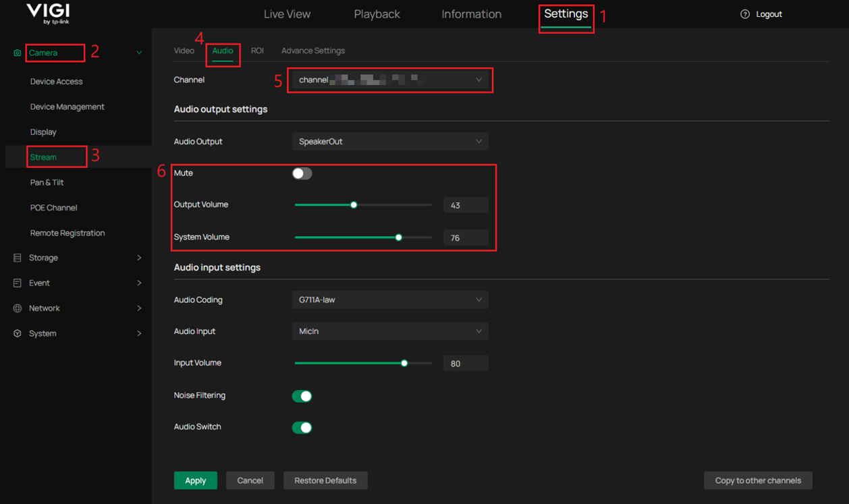Click the Camera icon in sidebar
The height and width of the screenshot is (504, 849).
(18, 53)
